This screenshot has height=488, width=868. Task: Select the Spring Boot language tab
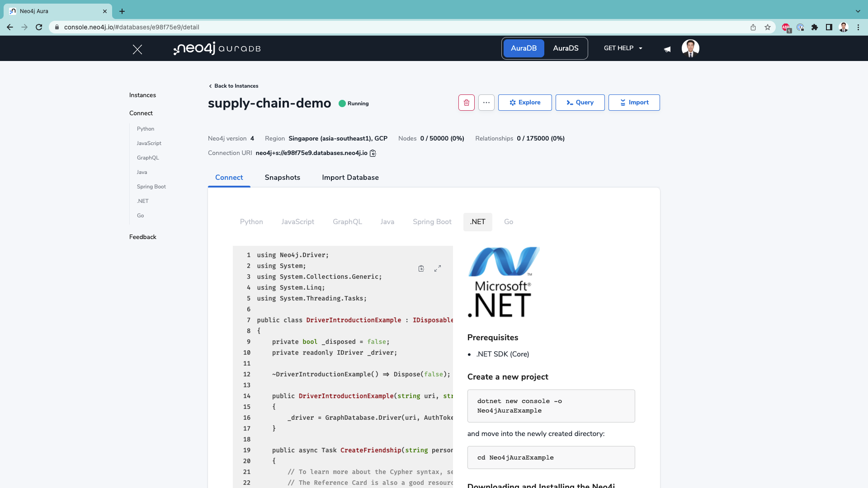(432, 222)
